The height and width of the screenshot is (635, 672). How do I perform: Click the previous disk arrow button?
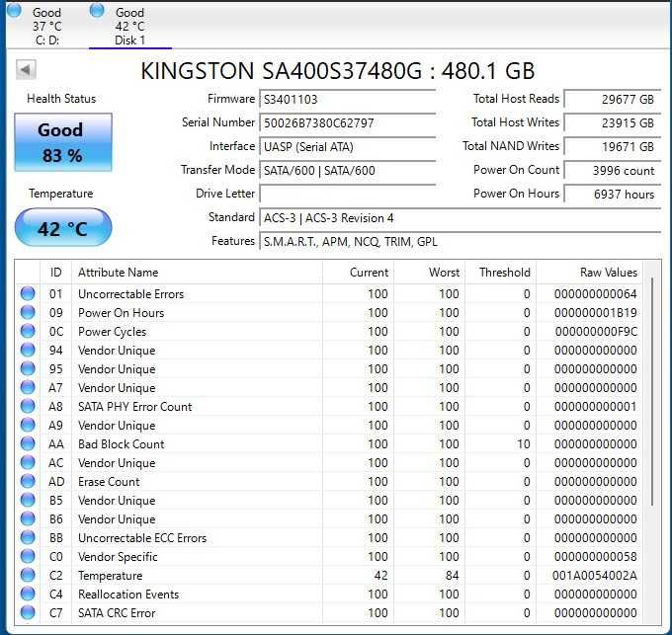26,69
